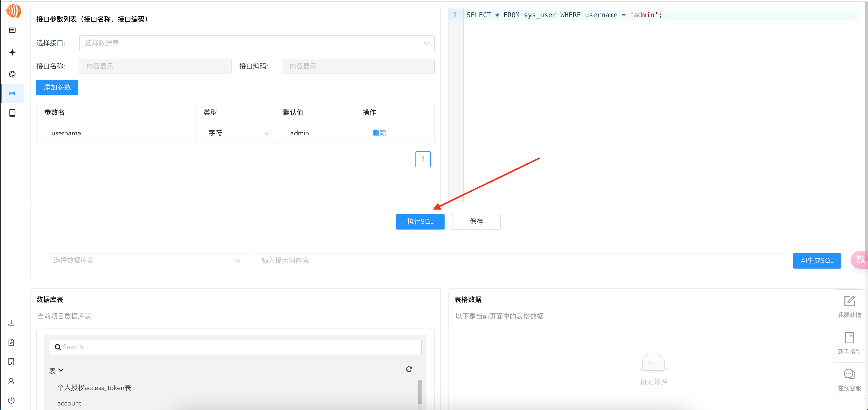
Task: Open the 在线客服 chat icon
Action: [849, 374]
